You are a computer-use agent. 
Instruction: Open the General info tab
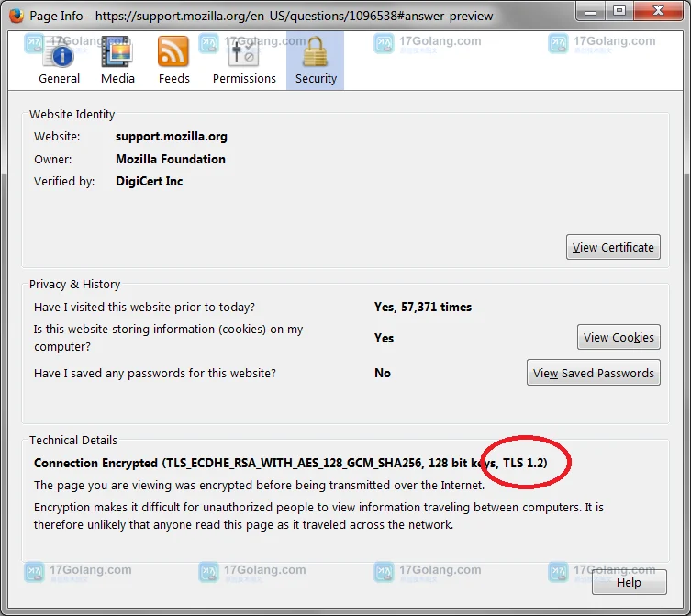tap(59, 61)
